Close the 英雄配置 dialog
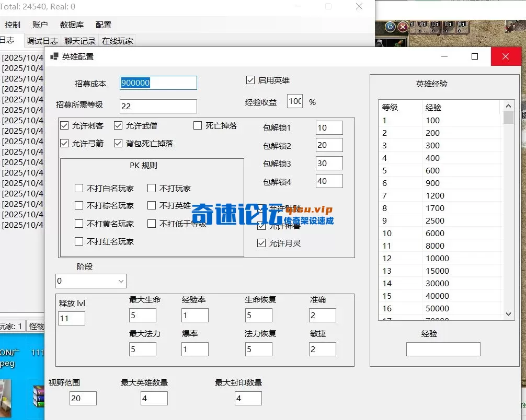 tap(506, 56)
